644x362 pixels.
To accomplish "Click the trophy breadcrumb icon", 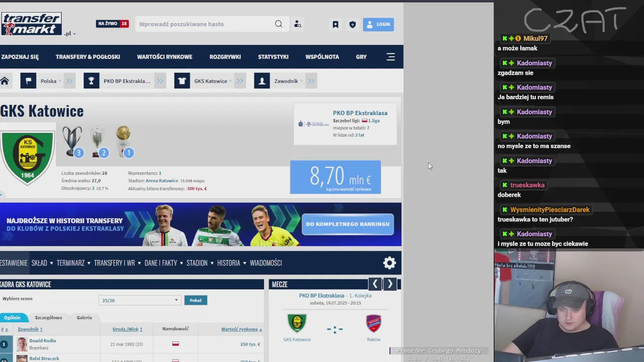I will point(91,81).
